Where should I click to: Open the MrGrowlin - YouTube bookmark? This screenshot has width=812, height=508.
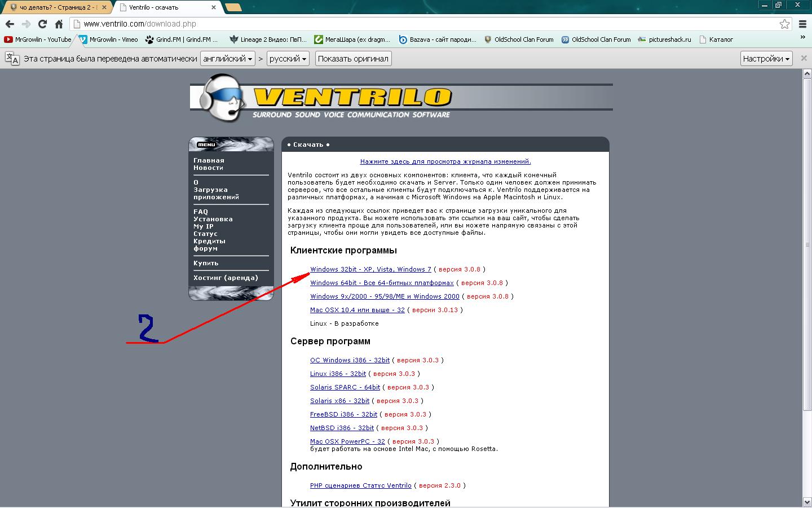click(38, 40)
